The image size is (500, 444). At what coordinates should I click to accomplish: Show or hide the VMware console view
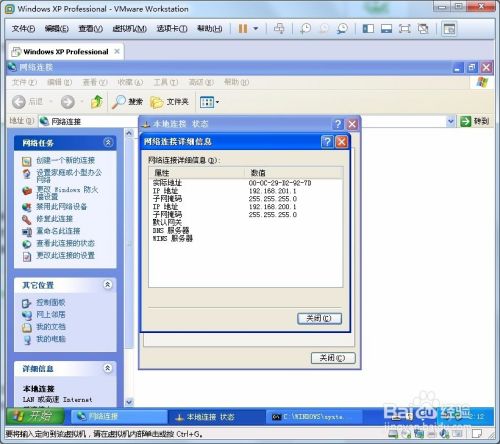[x=449, y=29]
